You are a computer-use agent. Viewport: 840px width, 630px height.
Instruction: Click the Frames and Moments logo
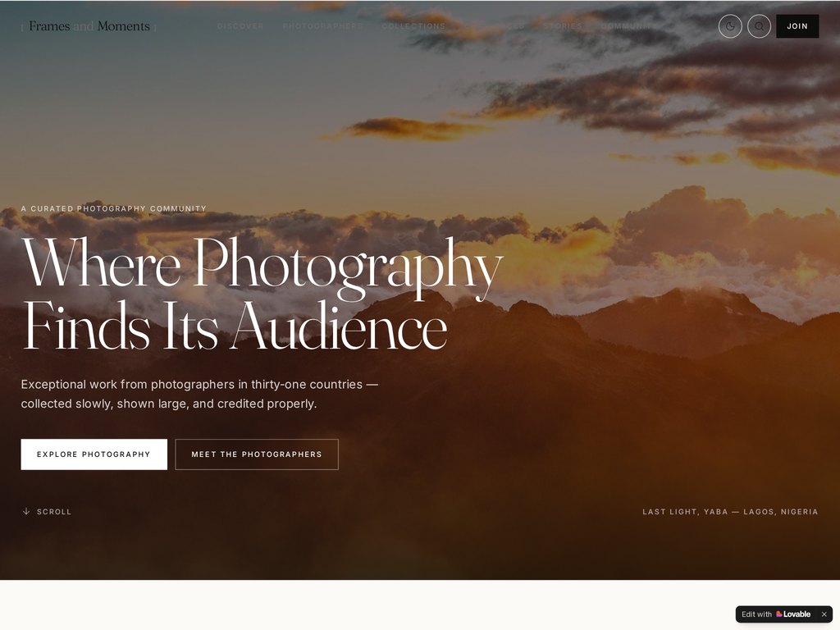tap(89, 26)
